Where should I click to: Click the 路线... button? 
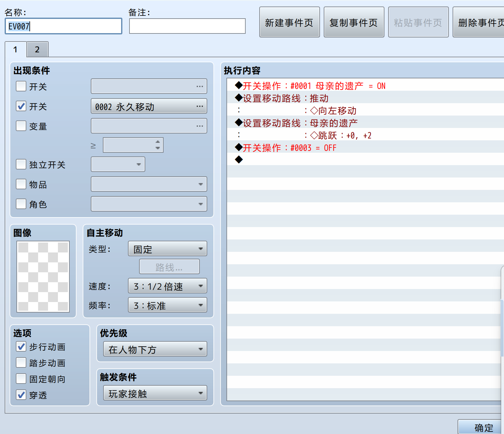(169, 267)
